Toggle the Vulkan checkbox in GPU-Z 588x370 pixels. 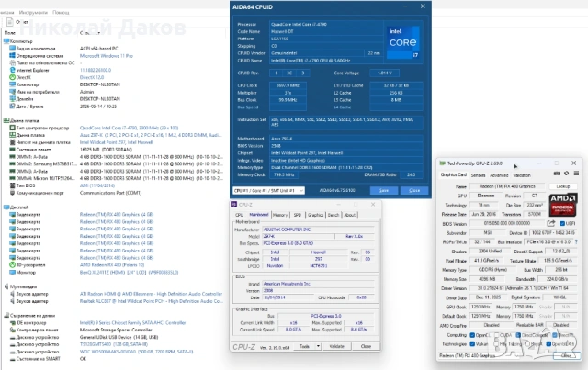pyautogui.click(x=472, y=343)
